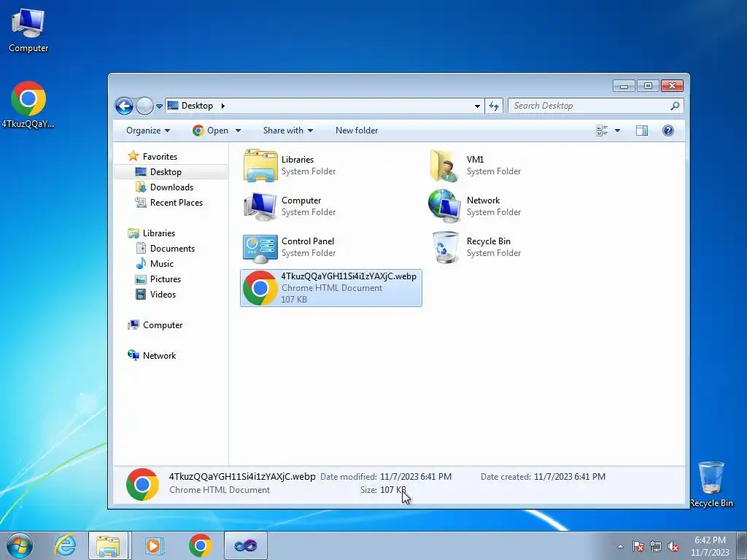Click the muted volume speaker tray icon
747x560 pixels.
(x=673, y=546)
